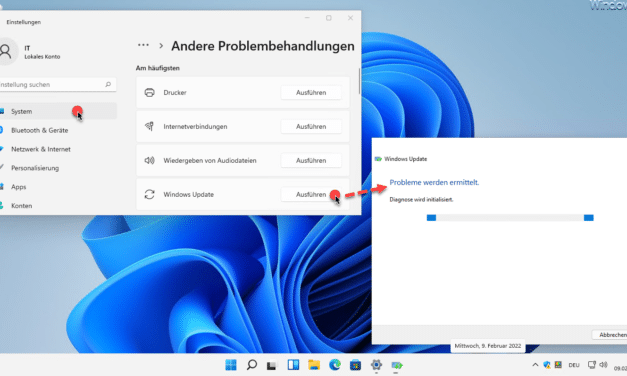627x376 pixels.
Task: Launch Microsoft Edge from the taskbar
Action: click(x=335, y=365)
